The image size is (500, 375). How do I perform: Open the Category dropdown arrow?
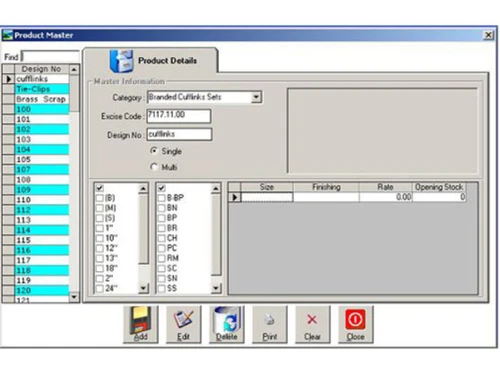[x=256, y=97]
